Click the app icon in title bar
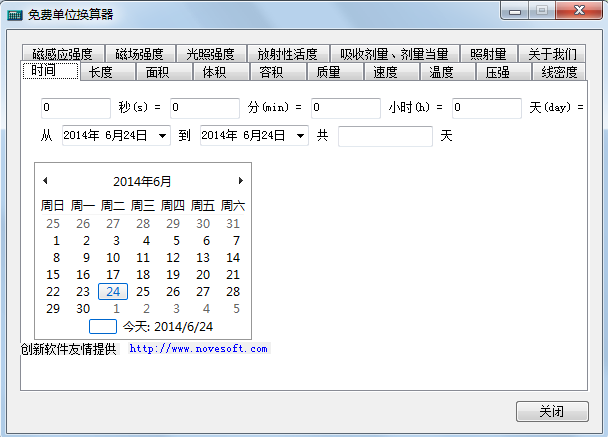This screenshot has width=608, height=437. click(15, 14)
